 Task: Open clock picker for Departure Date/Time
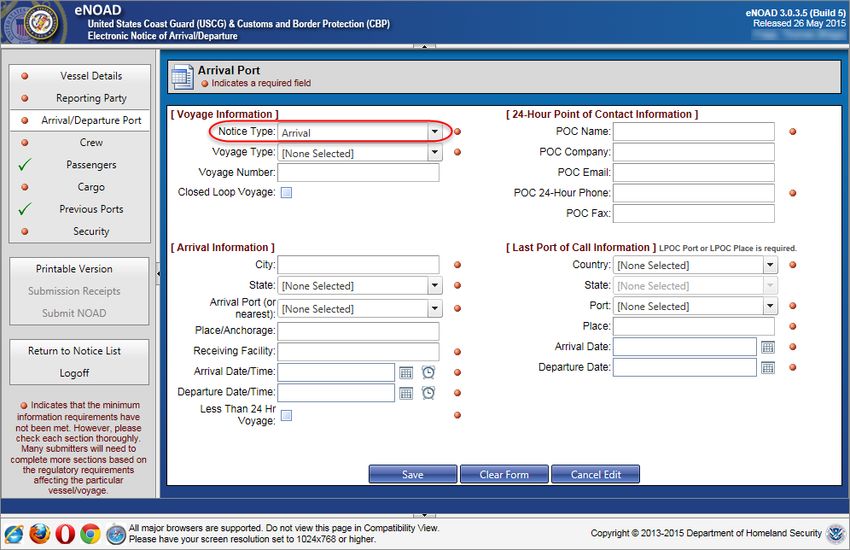click(x=428, y=393)
